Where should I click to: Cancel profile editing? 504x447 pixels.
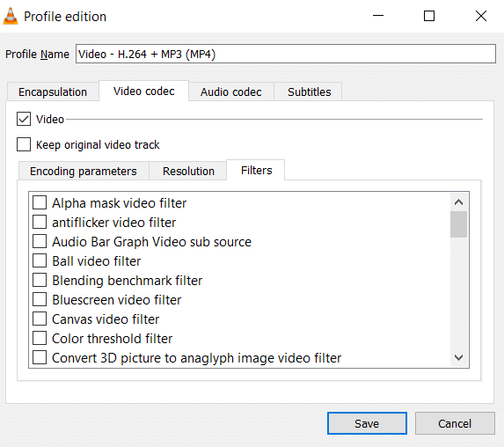tap(455, 423)
